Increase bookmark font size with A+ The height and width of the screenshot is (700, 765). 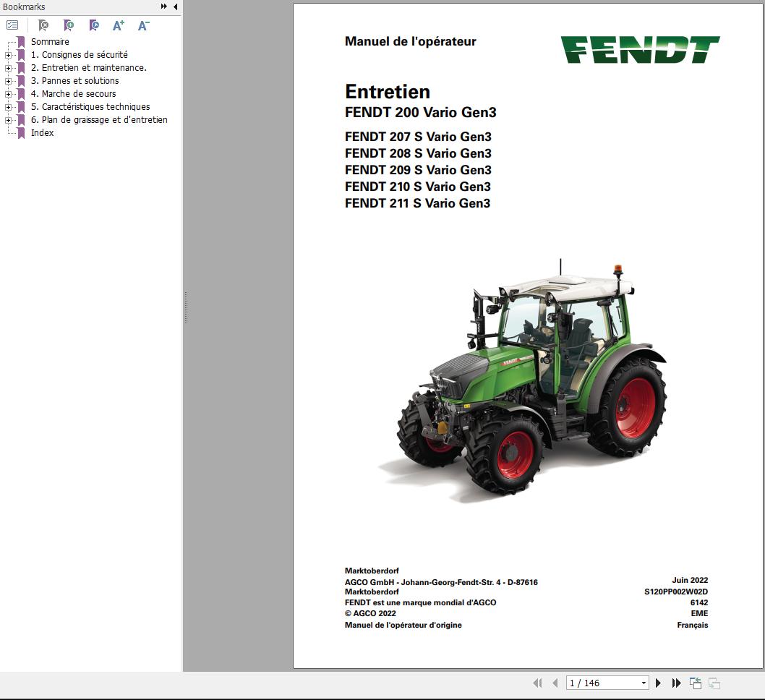(x=119, y=25)
